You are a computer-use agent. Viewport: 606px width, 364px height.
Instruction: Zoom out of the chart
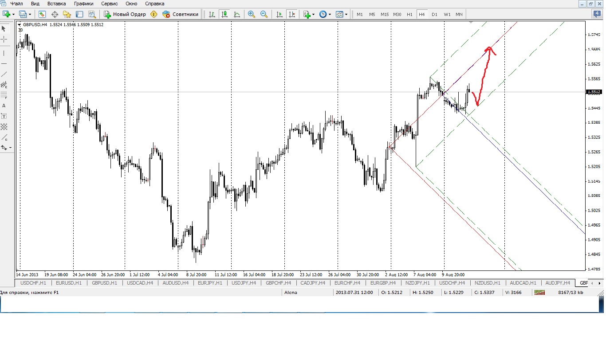[264, 14]
